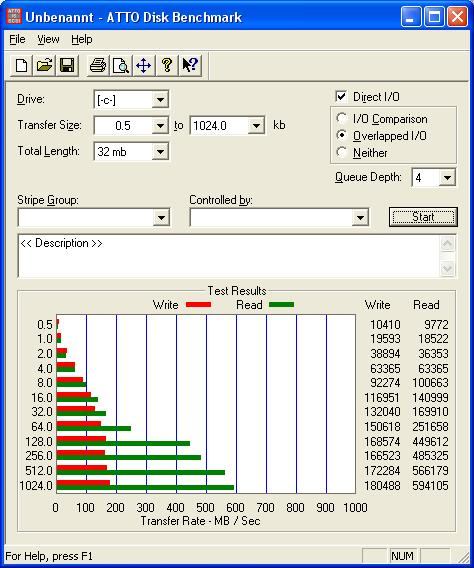Open the Drive dropdown showing [-c-]
Screen dimensions: 474x568
pos(160,100)
